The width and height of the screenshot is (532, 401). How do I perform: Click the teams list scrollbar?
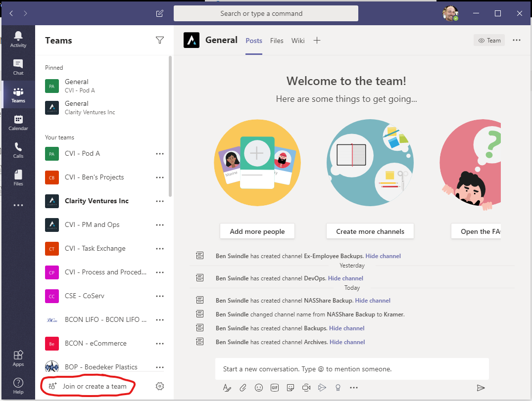pos(170,126)
